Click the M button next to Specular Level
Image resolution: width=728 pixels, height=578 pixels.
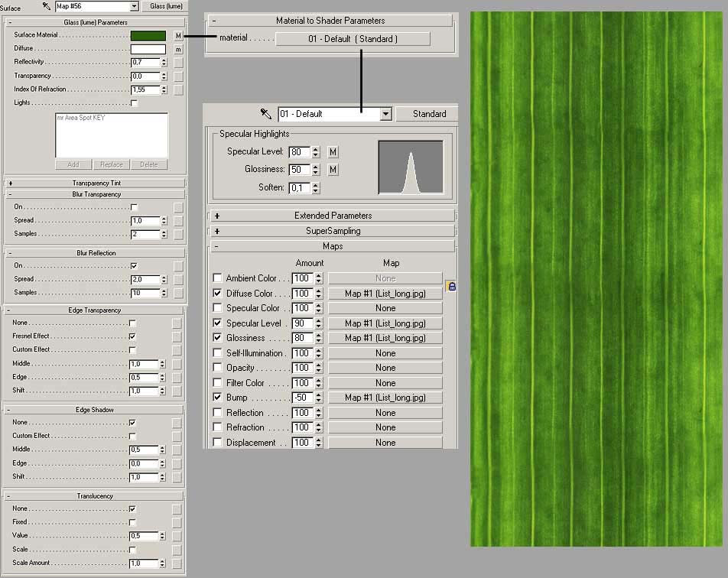[x=333, y=152]
